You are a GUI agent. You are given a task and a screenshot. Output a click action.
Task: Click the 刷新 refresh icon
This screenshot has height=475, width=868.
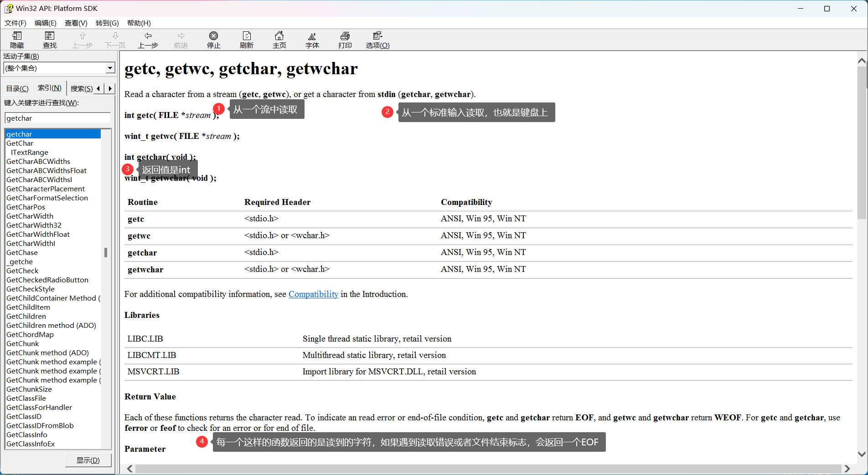click(x=246, y=40)
